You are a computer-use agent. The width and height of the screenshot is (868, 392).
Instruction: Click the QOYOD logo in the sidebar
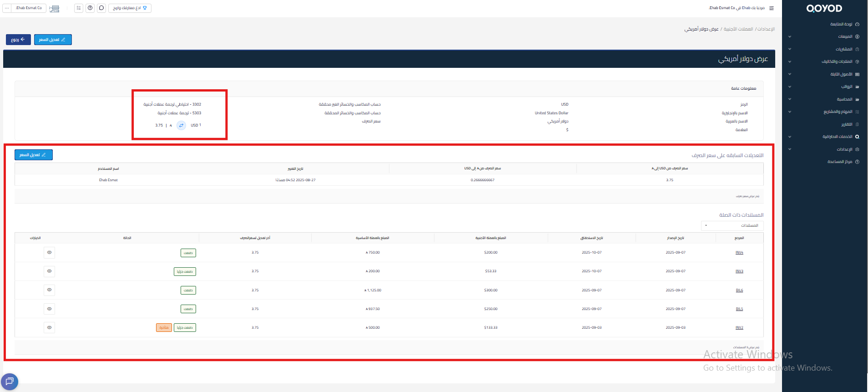[x=824, y=8]
